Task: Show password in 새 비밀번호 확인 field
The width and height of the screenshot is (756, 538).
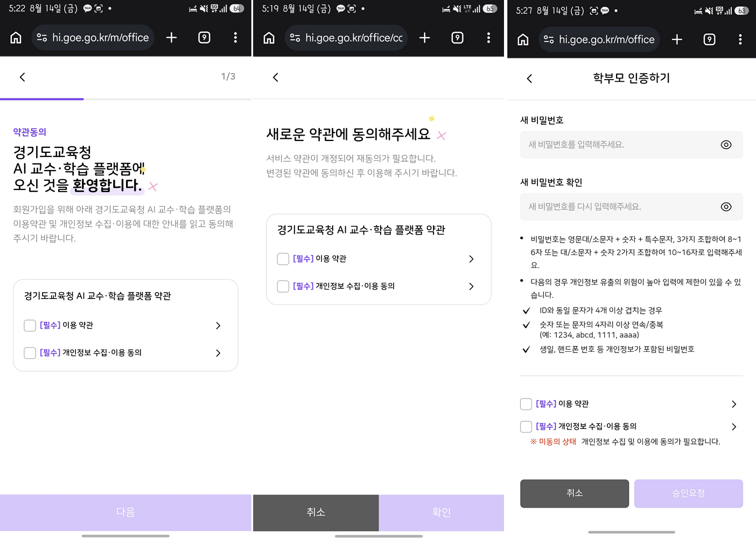Action: point(726,207)
